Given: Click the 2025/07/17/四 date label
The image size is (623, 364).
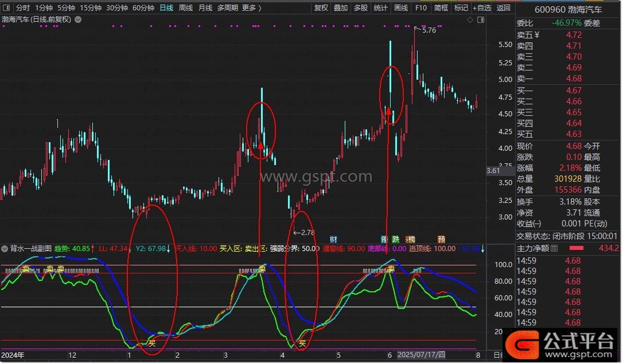Looking at the screenshot, I should pos(422,355).
